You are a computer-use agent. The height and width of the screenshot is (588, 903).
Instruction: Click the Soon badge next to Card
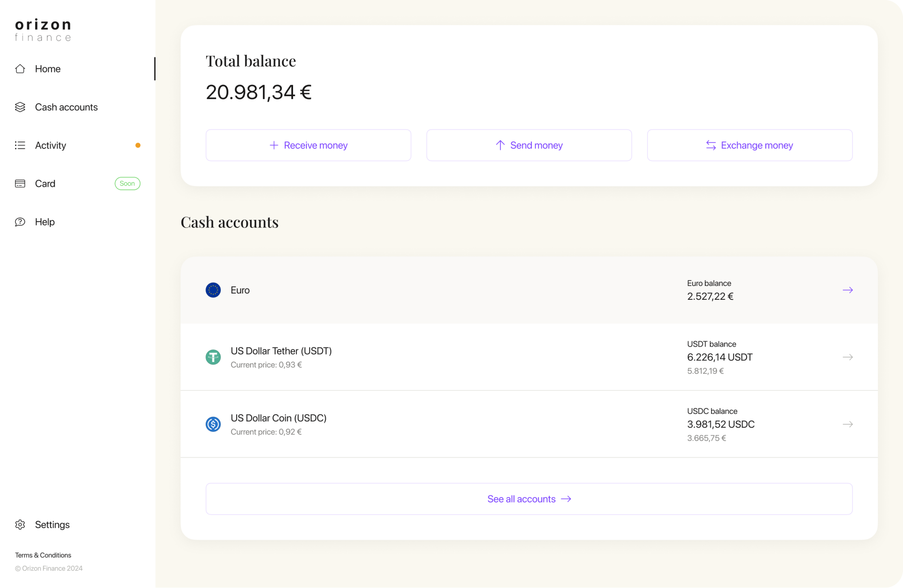tap(128, 184)
